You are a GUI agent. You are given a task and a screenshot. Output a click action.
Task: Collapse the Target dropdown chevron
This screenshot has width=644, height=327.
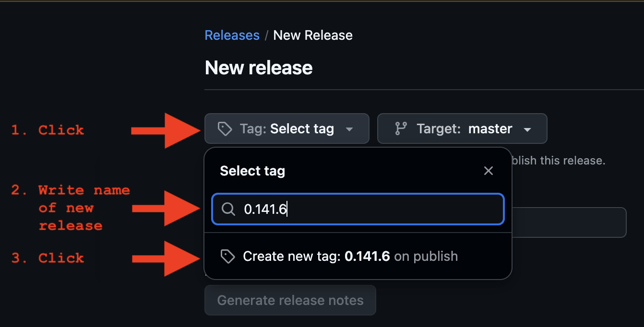click(527, 128)
